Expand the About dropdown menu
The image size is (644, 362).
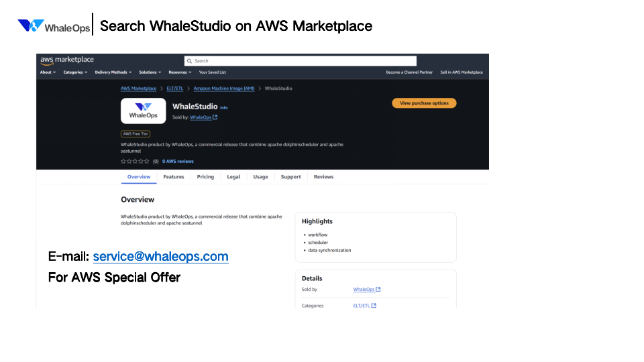[48, 72]
